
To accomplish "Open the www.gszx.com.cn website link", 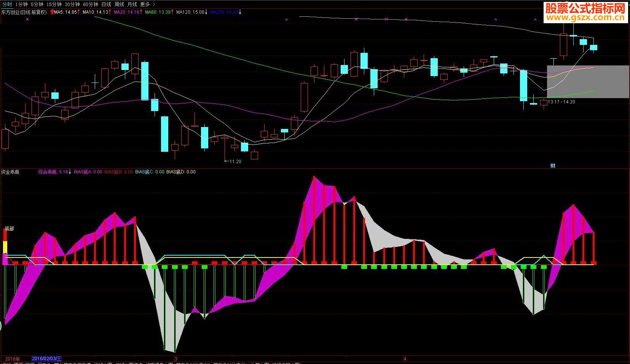I will tap(585, 17).
